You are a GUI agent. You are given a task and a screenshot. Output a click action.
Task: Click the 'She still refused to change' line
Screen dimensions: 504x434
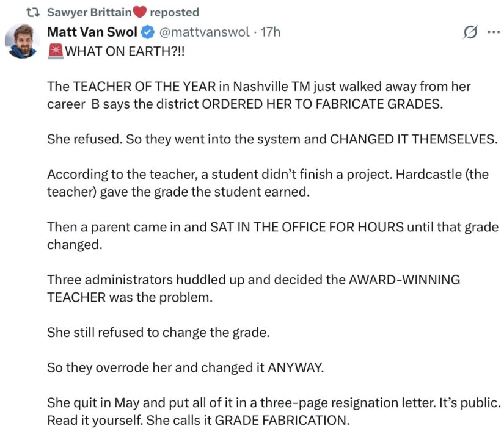pos(158,333)
